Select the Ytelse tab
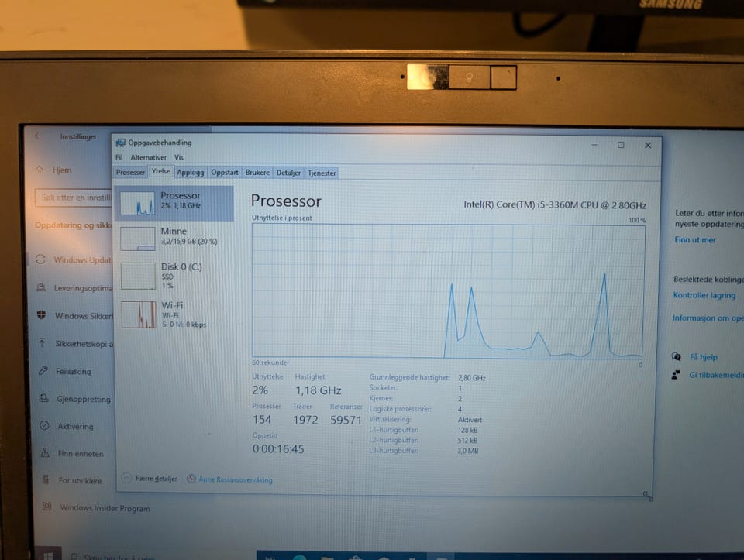This screenshot has height=560, width=744. (x=161, y=172)
